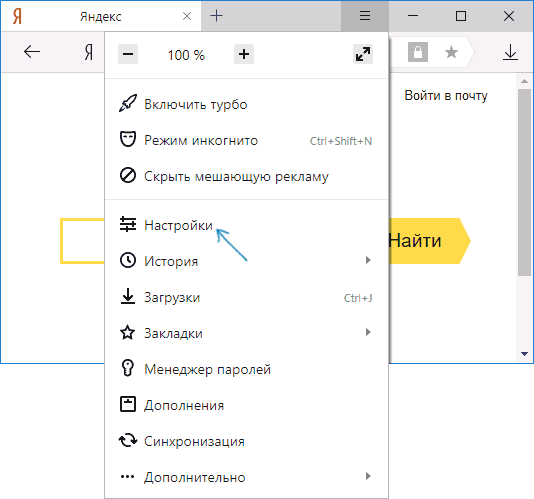Click the mask icon for incognito

[x=128, y=139]
